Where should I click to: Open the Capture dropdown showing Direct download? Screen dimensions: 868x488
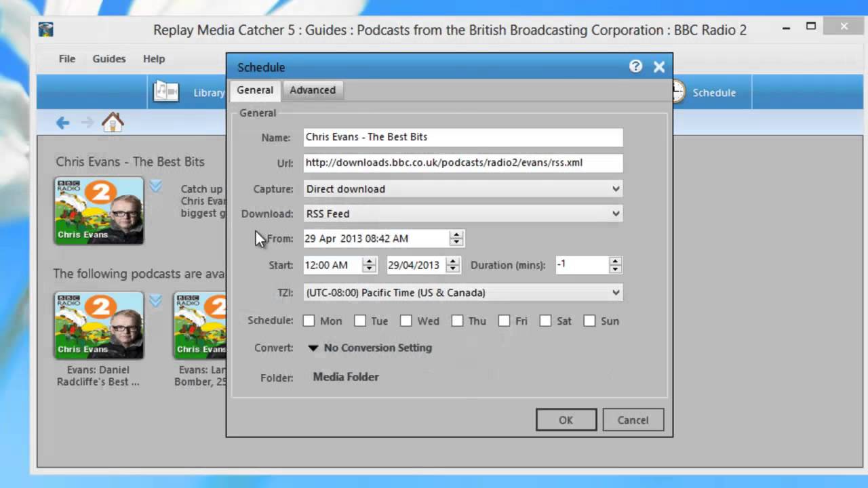[463, 189]
